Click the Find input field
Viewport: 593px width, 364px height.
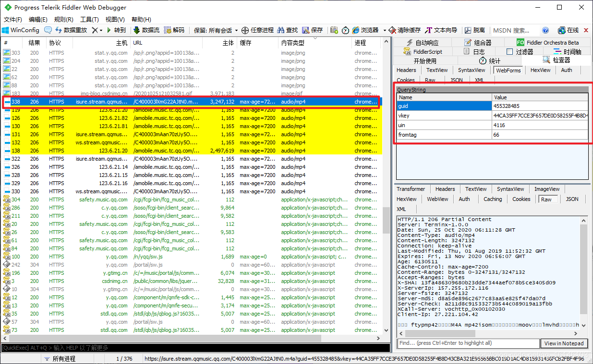[x=468, y=343]
